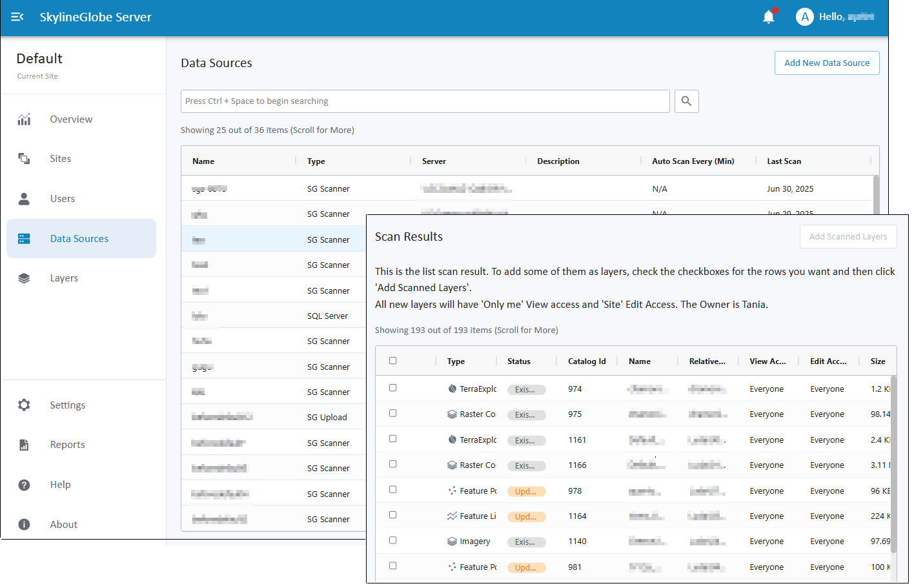Sort by Auto Scan Every (Min) header
The image size is (914, 588).
(x=693, y=161)
